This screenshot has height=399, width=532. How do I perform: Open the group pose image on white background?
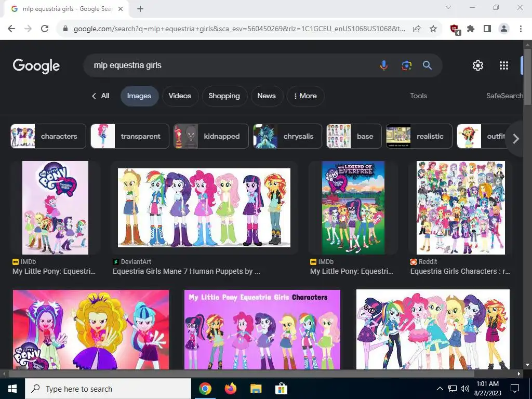click(433, 329)
